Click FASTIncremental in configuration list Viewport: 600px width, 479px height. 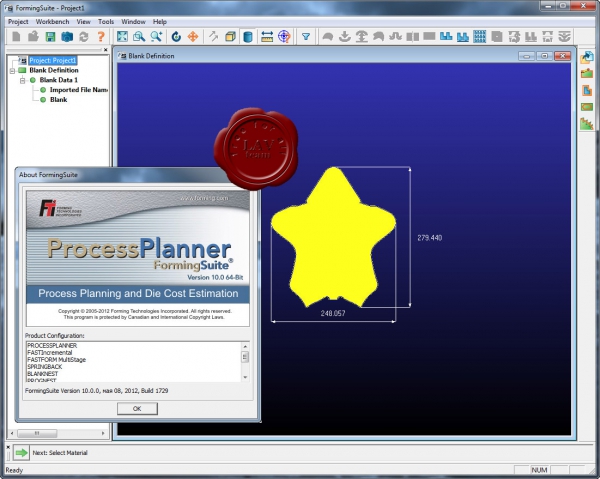click(50, 352)
